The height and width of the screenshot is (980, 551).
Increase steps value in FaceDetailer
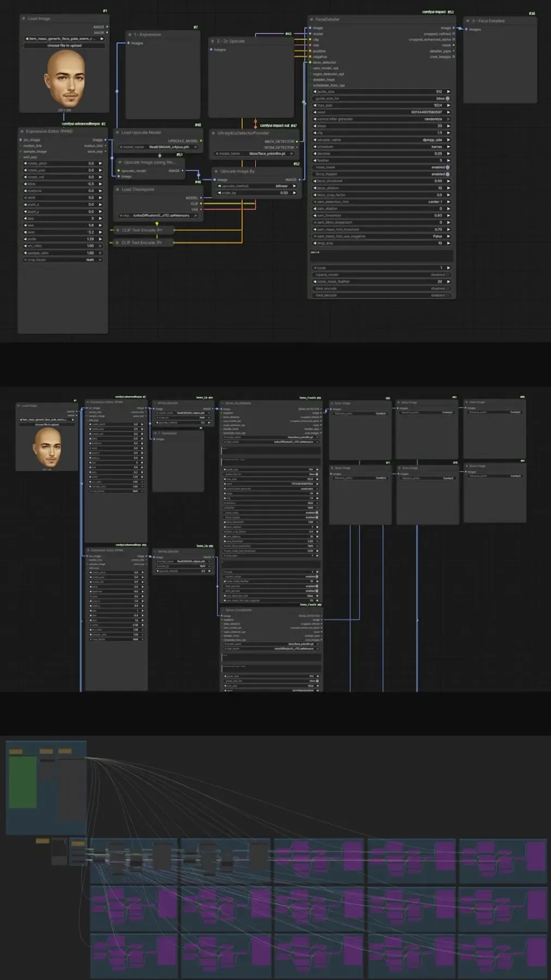tap(449, 126)
